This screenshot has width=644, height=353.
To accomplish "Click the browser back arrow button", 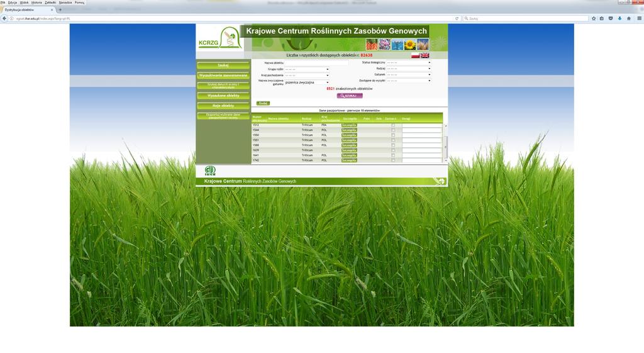I will [4, 18].
